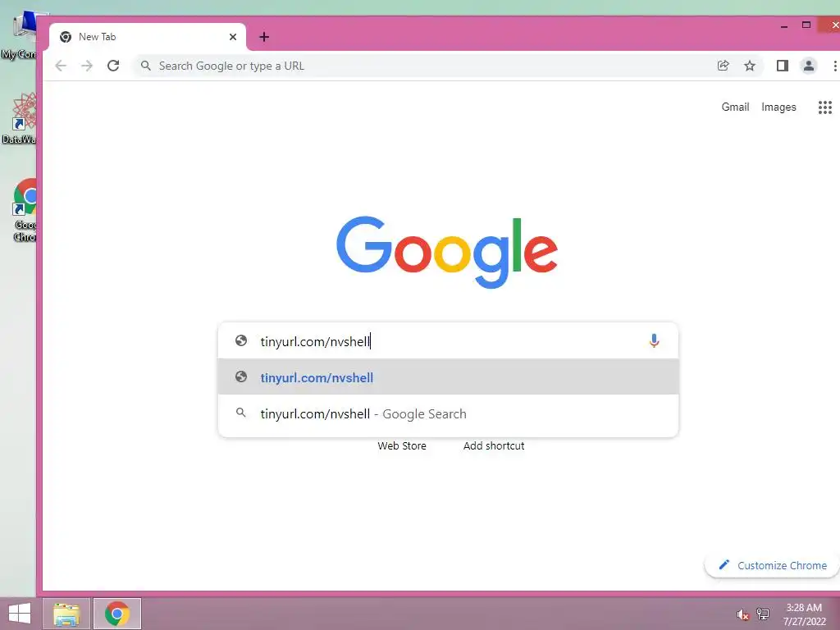Click the address bar search magnifier icon
This screenshot has height=630, width=840.
pyautogui.click(x=146, y=66)
